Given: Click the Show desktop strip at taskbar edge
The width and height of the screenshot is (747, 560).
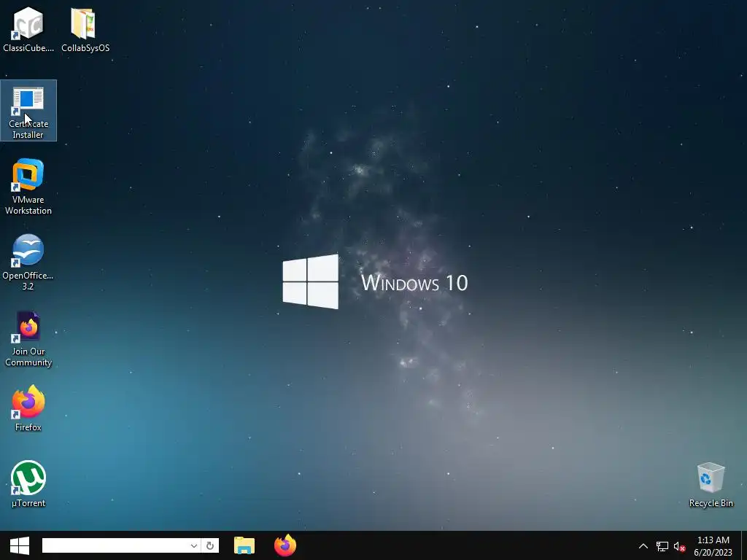Looking at the screenshot, I should click(744, 545).
